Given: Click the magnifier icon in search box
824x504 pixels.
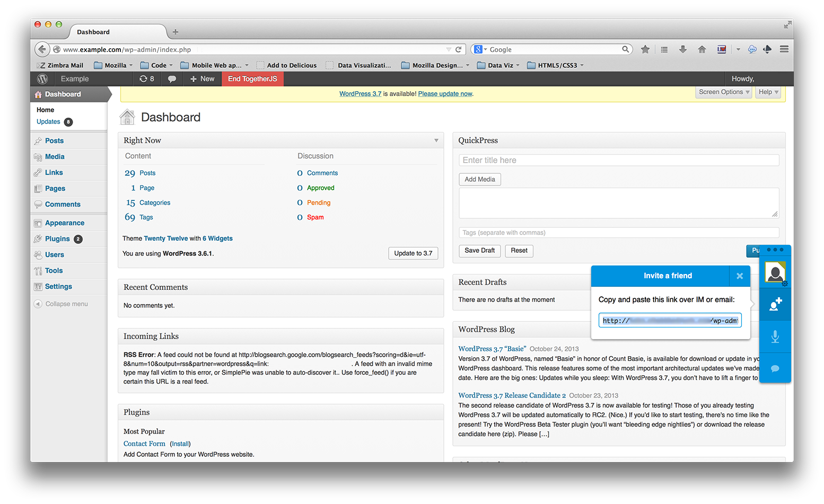Looking at the screenshot, I should click(626, 49).
